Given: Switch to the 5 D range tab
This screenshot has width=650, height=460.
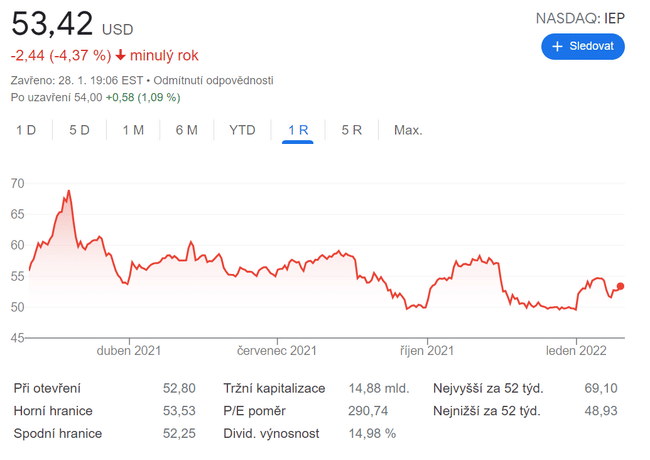Looking at the screenshot, I should pos(79,130).
